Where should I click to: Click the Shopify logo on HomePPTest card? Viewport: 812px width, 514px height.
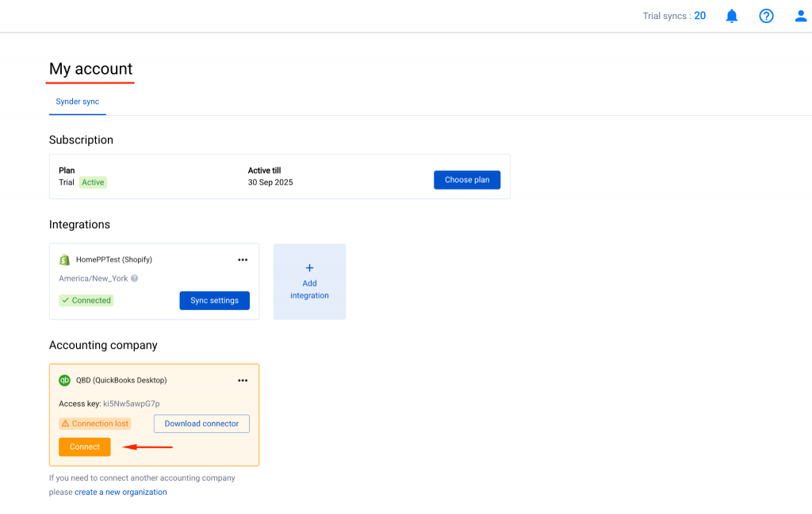click(x=65, y=259)
